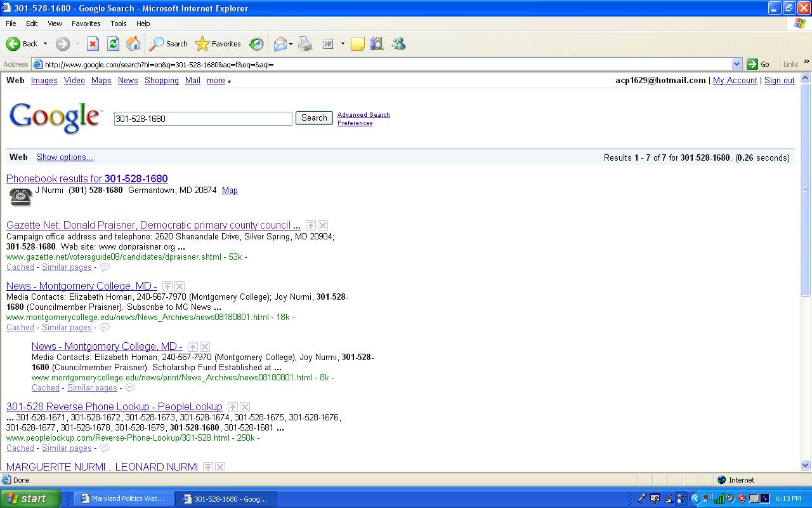Open the My Account link
The width and height of the screenshot is (812, 508).
click(735, 81)
